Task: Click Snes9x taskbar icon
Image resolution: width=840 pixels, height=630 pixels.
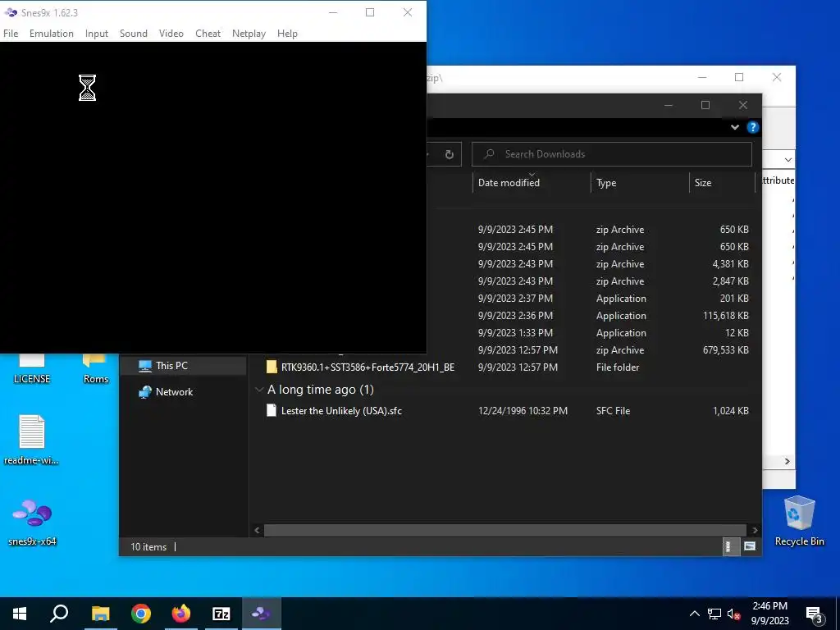Action: pos(262,614)
